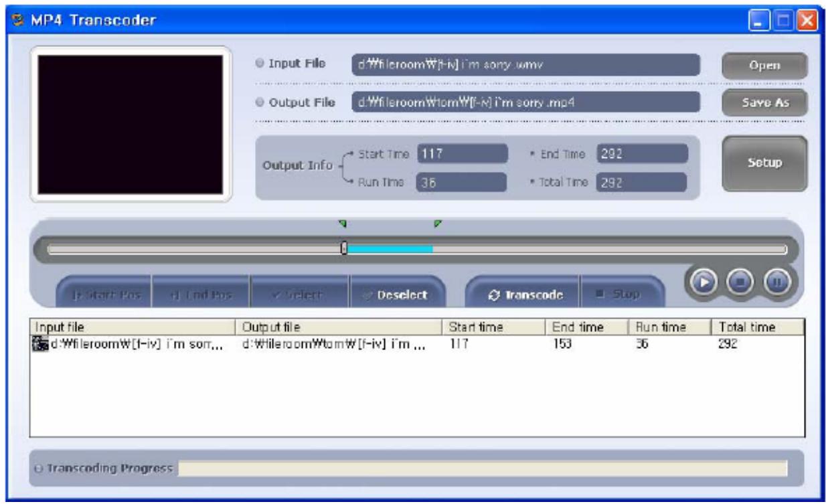The height and width of the screenshot is (504, 826).
Task: Click the black video preview area
Action: click(x=130, y=124)
